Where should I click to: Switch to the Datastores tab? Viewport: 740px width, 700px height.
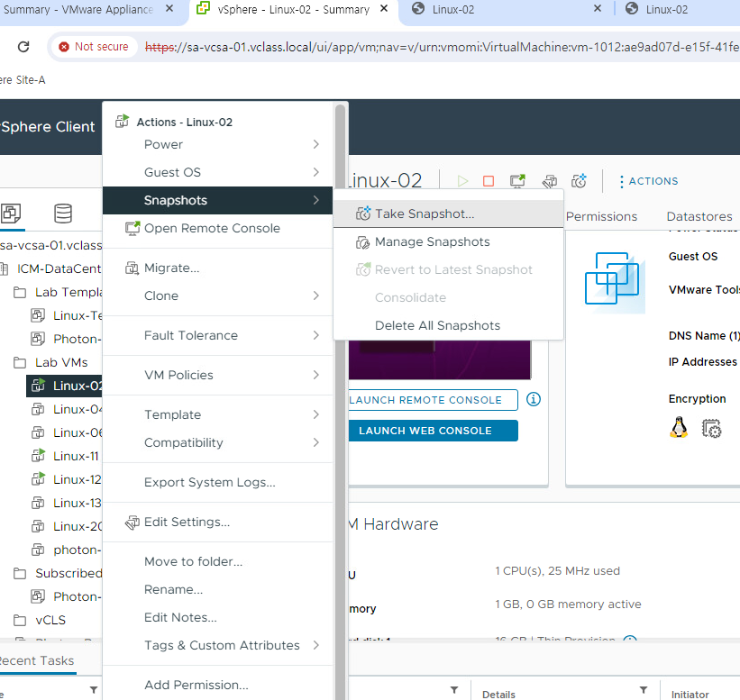(699, 216)
